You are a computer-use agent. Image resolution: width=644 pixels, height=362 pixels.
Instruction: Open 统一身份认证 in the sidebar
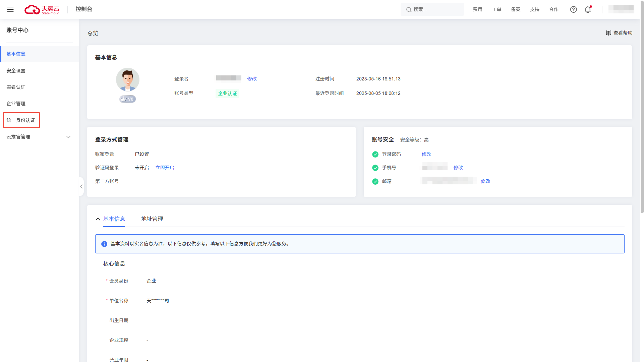tap(21, 120)
